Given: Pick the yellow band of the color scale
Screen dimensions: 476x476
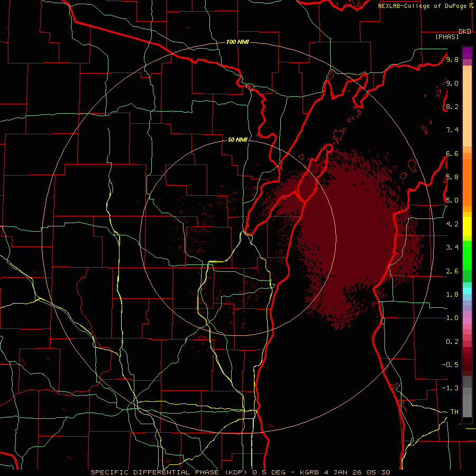Looking at the screenshot, I should tap(467, 226).
